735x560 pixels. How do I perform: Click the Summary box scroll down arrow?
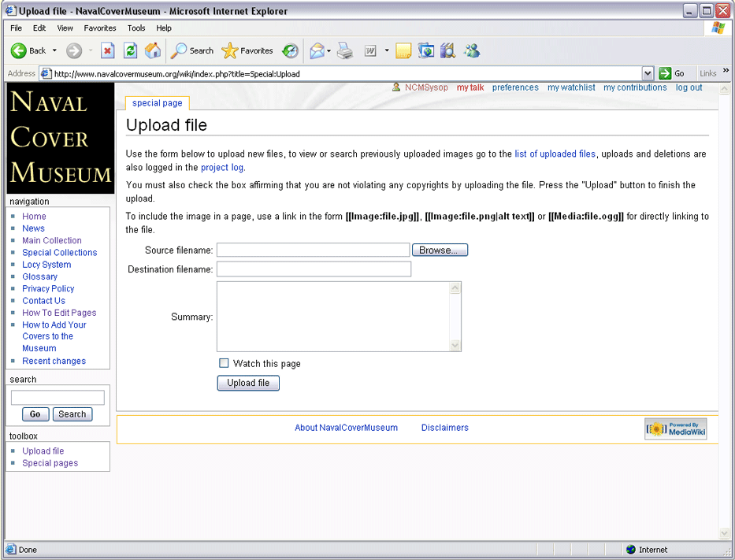(x=455, y=345)
